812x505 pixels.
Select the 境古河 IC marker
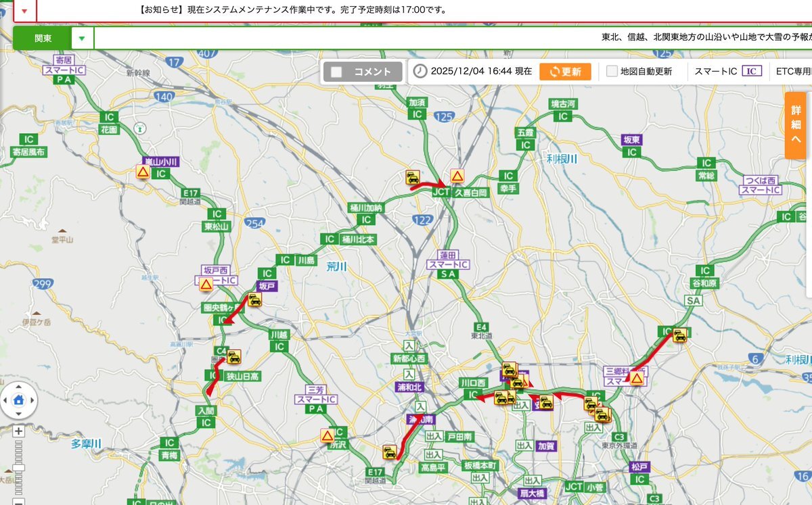562,116
